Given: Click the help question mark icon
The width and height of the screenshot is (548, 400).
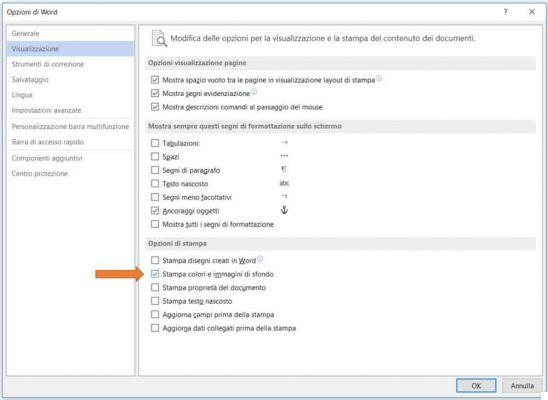Looking at the screenshot, I should pos(505,12).
